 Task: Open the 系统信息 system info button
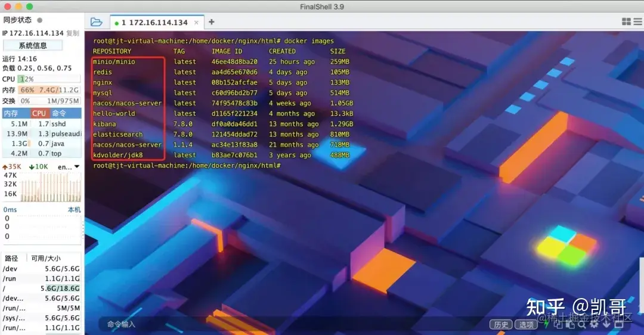tap(33, 45)
